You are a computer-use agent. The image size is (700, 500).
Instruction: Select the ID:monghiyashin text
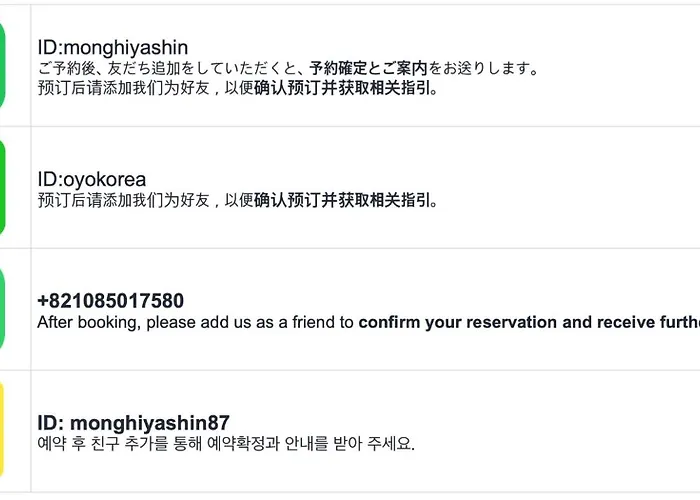pyautogui.click(x=112, y=47)
